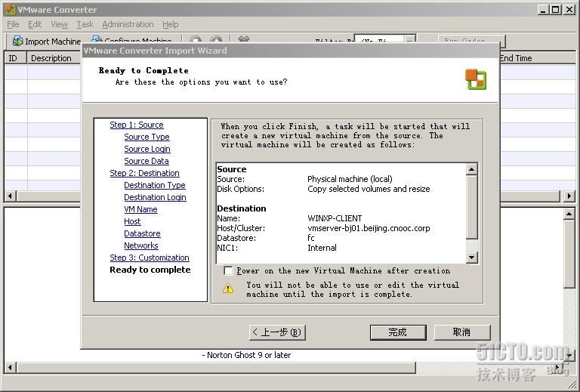Jump to the VM Name step
580x392 pixels.
click(x=140, y=209)
